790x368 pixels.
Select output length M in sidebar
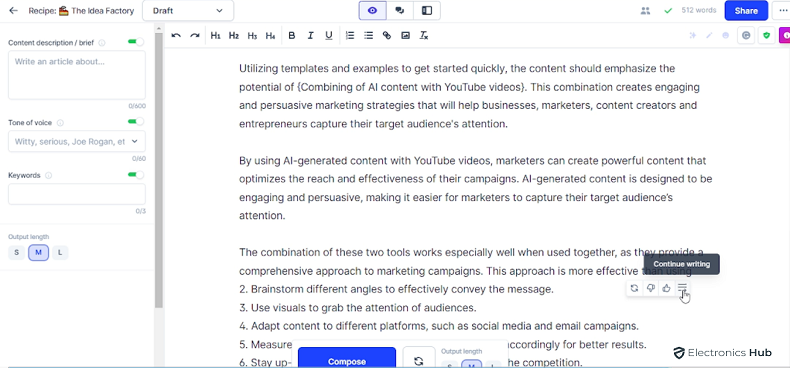pyautogui.click(x=38, y=253)
